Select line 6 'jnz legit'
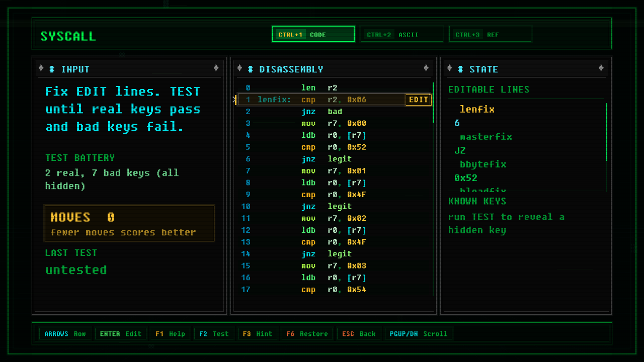Screen dimensions: 644x362 click(x=335, y=159)
